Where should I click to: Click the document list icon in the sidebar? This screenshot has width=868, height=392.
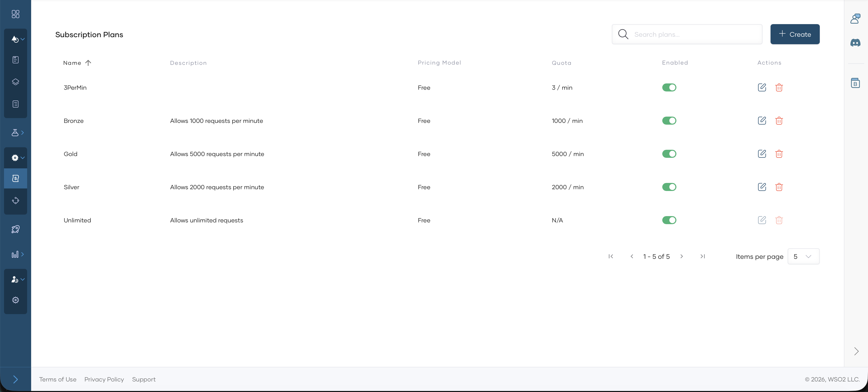pos(15,104)
